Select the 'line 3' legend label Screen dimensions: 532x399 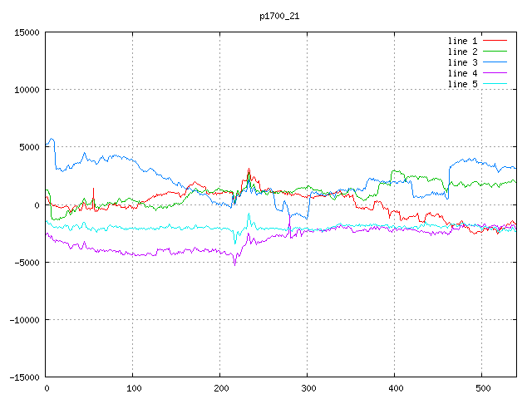point(463,62)
